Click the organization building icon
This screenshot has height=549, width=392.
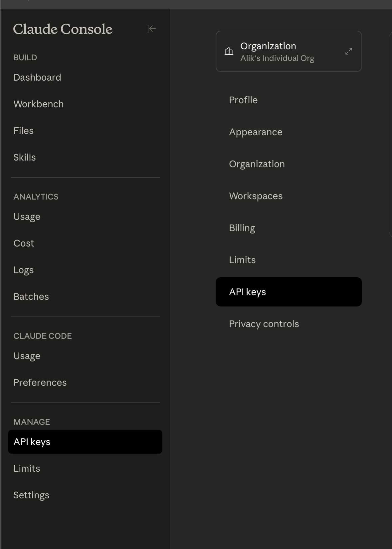pos(229,51)
